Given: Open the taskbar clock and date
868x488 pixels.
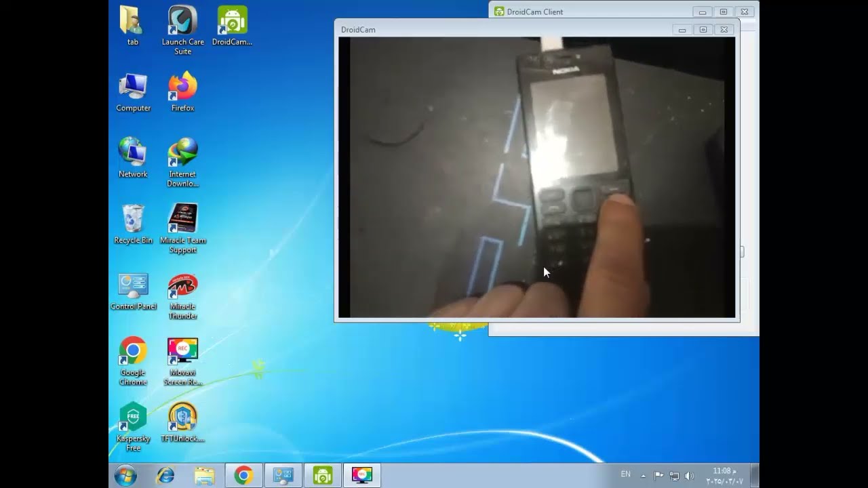Looking at the screenshot, I should tap(724, 476).
